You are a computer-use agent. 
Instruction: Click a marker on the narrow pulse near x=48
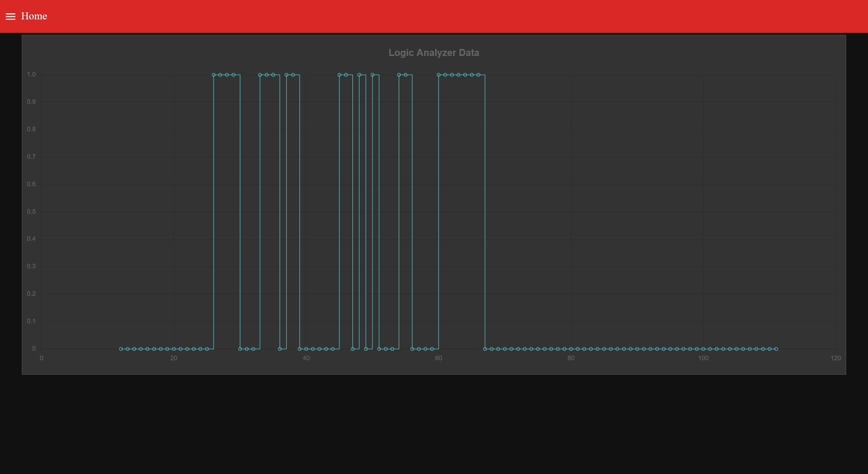coord(359,74)
